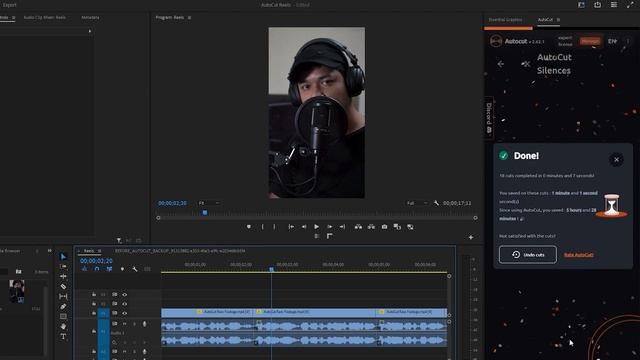Click the captions track icon in timeline header

[x=147, y=269]
